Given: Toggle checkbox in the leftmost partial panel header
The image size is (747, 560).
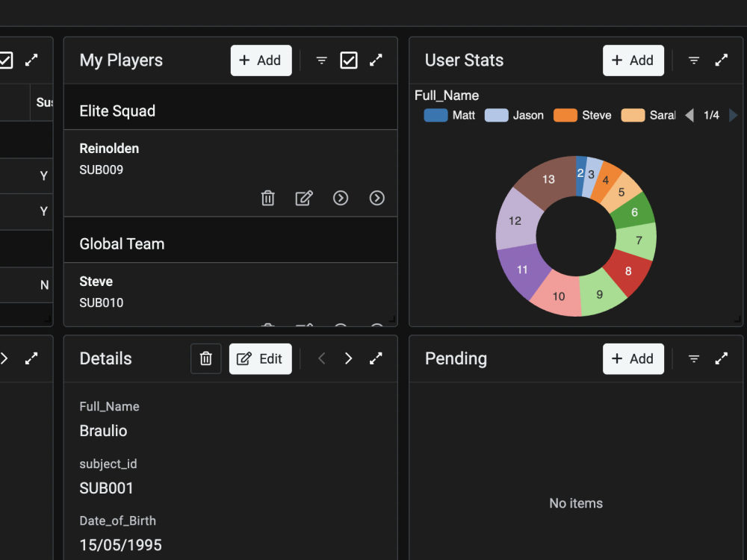Looking at the screenshot, I should [4, 60].
